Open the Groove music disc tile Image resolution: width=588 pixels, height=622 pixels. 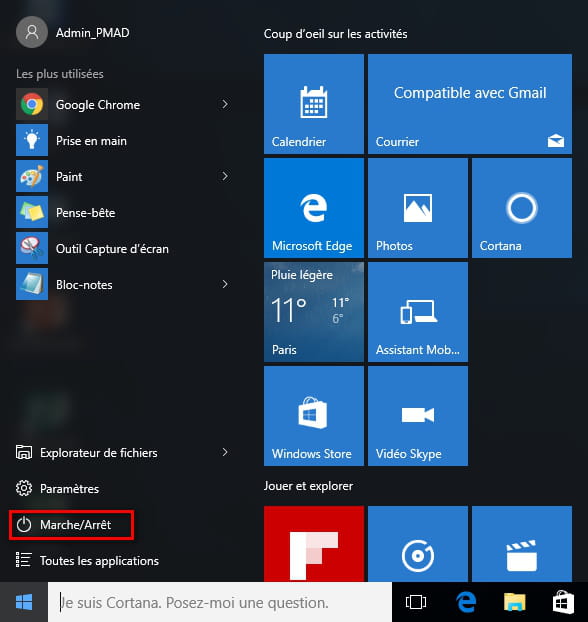click(418, 544)
